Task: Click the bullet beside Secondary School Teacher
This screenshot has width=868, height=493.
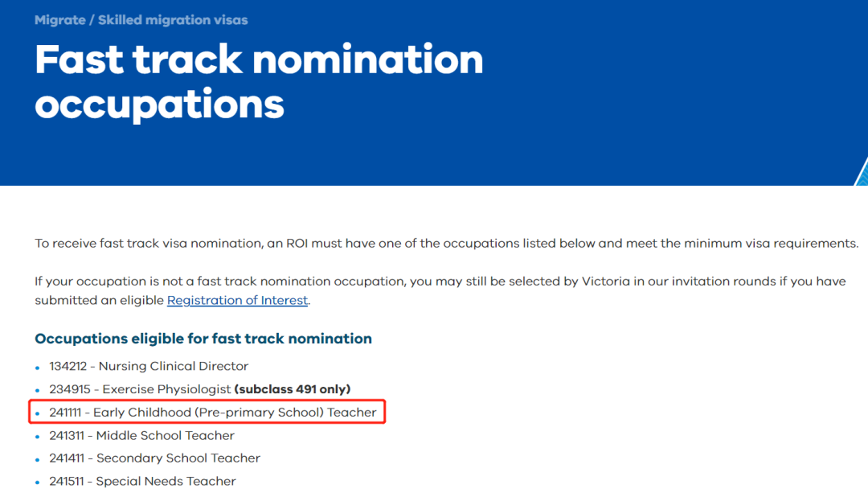Action: (x=37, y=460)
